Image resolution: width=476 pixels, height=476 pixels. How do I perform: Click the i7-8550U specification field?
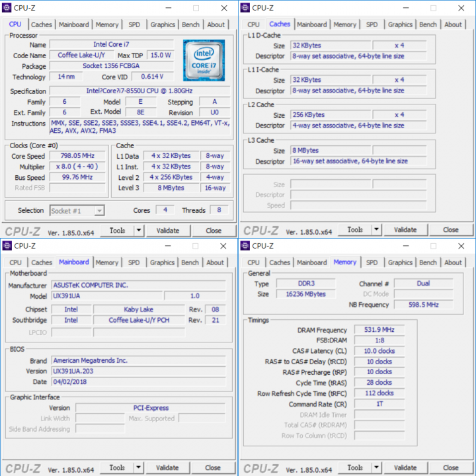[139, 91]
